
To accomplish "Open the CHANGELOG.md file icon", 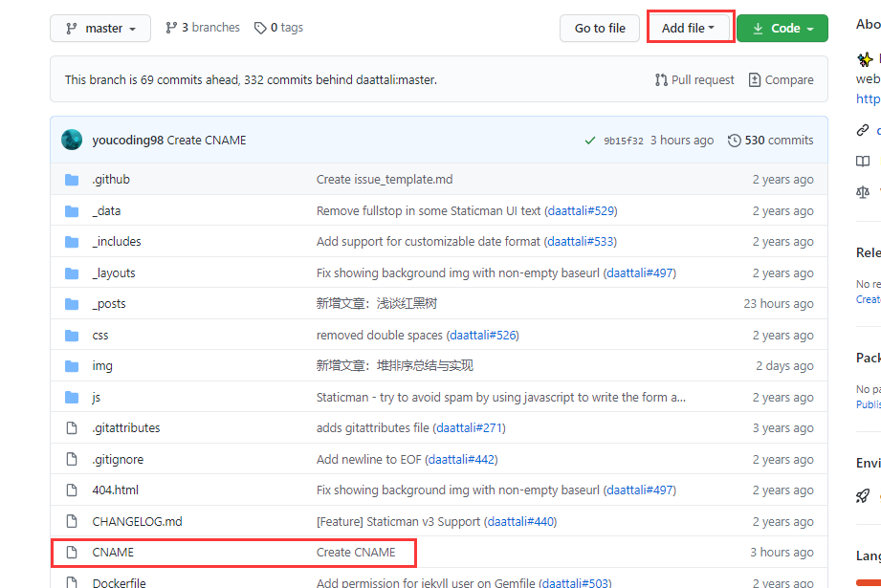I will tap(72, 521).
